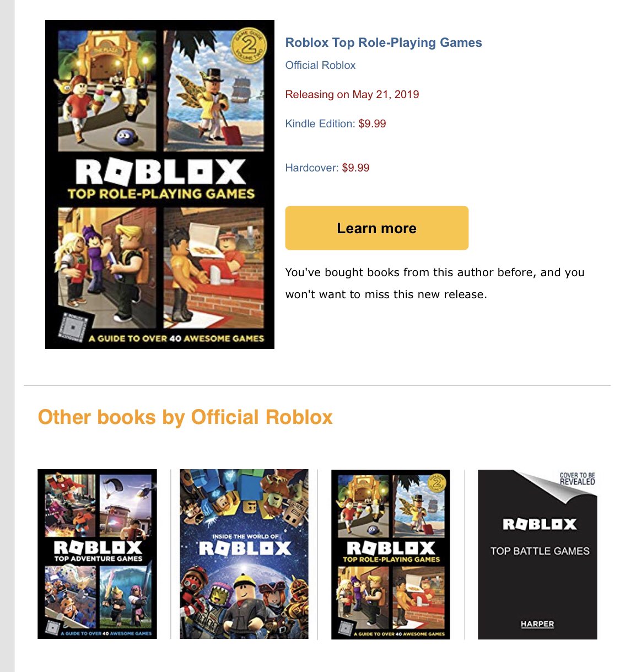The height and width of the screenshot is (672, 620).
Task: Open the Top Adventure Games book thumbnail
Action: point(97,554)
